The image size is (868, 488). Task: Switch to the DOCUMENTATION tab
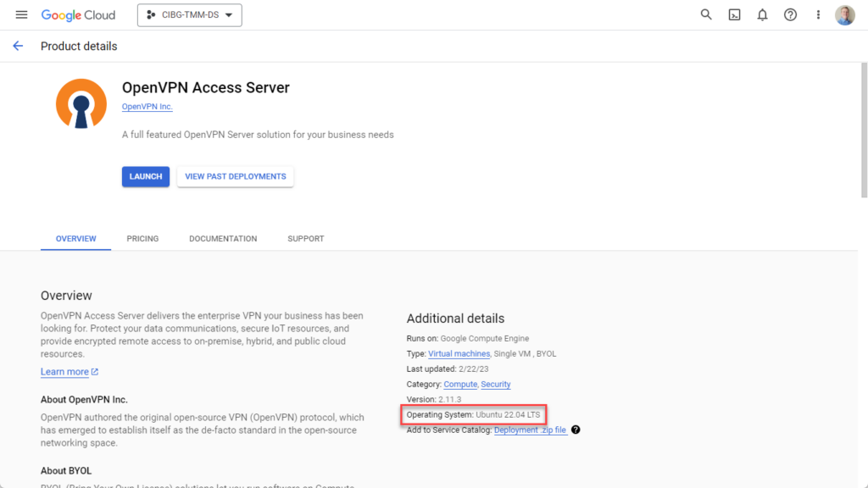pos(223,238)
